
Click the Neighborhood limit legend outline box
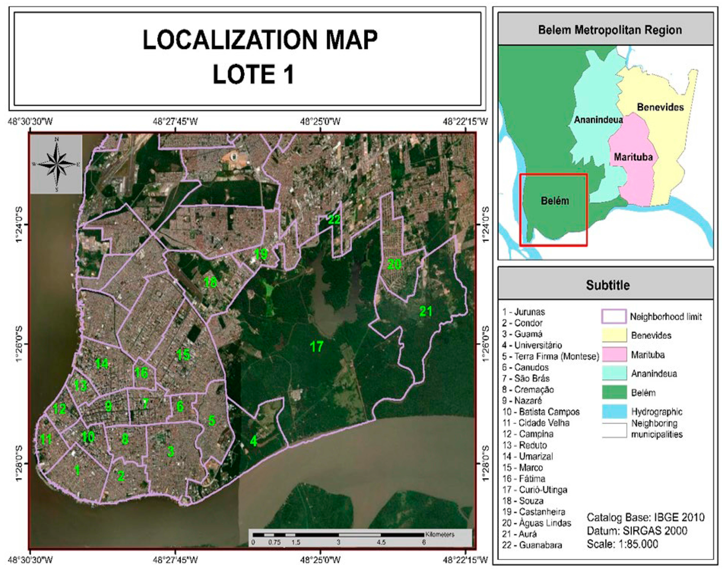tap(614, 316)
